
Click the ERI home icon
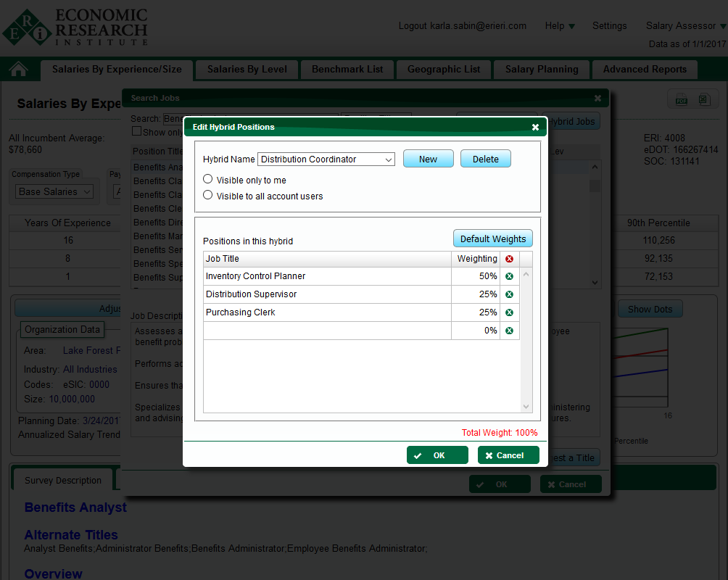click(x=20, y=70)
